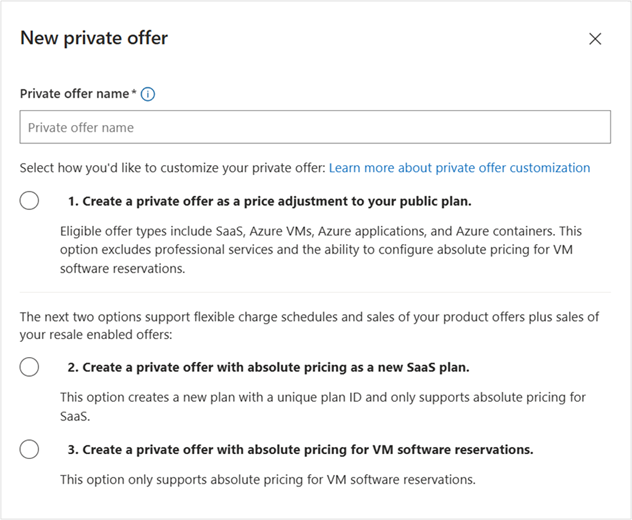632x520 pixels.
Task: Click the info icon beside Private offer name
Action: click(148, 94)
